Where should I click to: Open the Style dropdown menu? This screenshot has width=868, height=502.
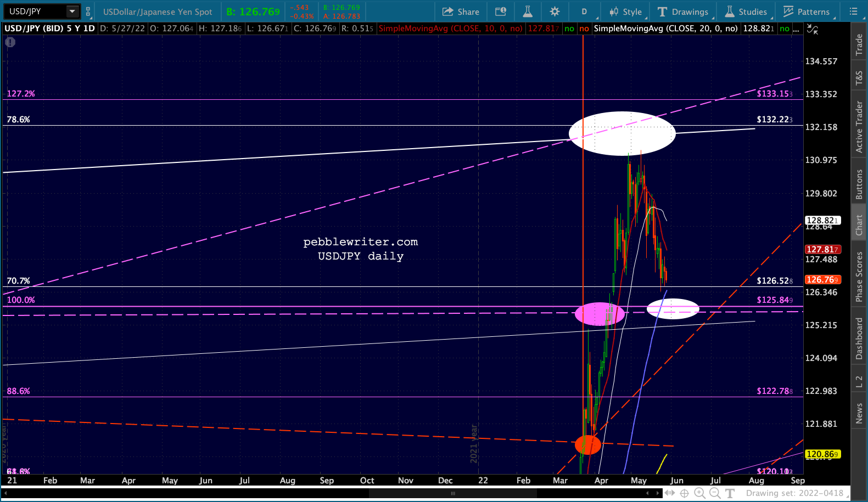[x=625, y=12]
